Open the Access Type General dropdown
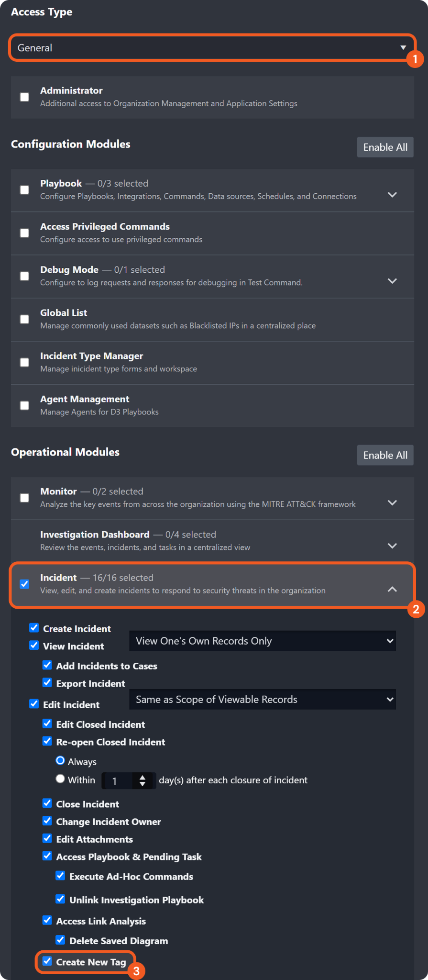428x980 pixels. tap(212, 48)
